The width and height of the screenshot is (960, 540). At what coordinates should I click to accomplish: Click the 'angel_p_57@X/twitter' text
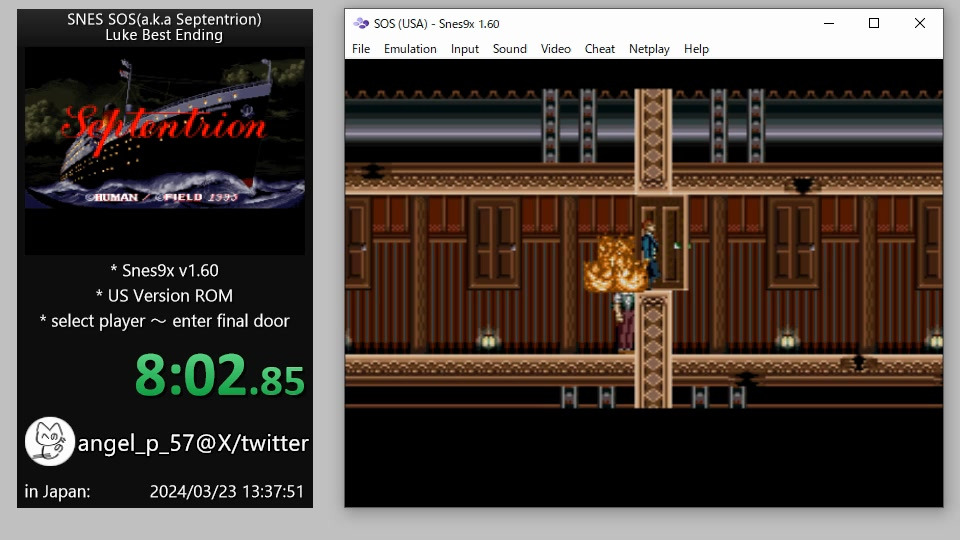tap(193, 443)
